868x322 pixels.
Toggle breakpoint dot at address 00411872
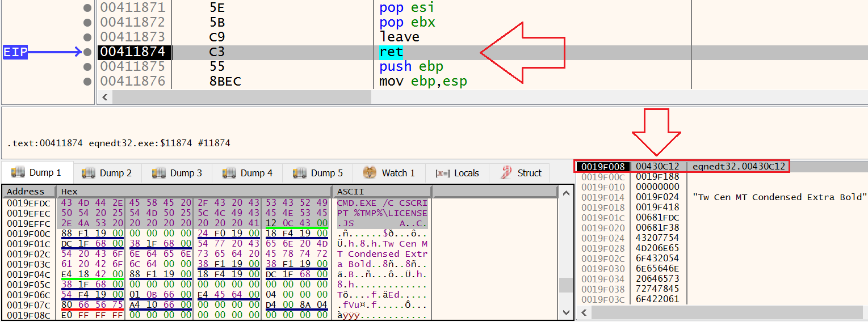87,23
